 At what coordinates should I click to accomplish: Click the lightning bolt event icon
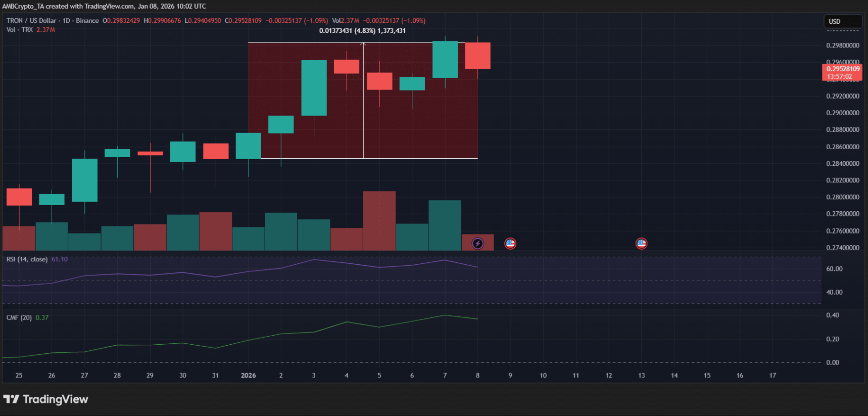point(477,244)
